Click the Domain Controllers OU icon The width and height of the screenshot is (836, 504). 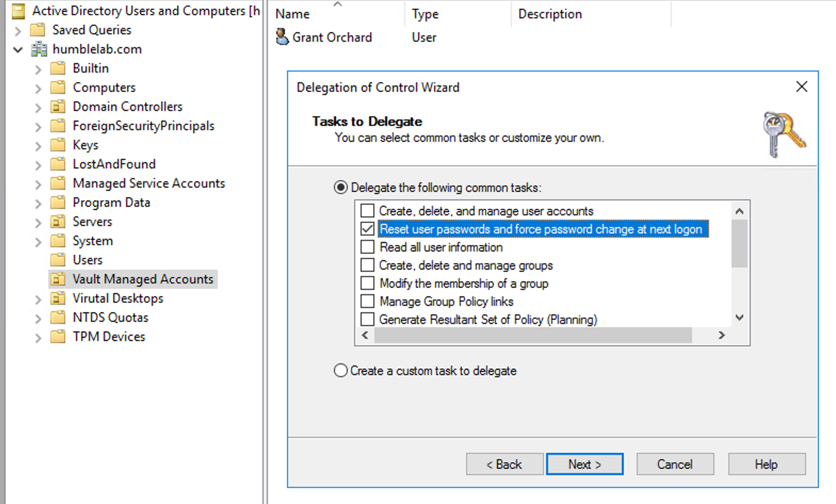[58, 107]
